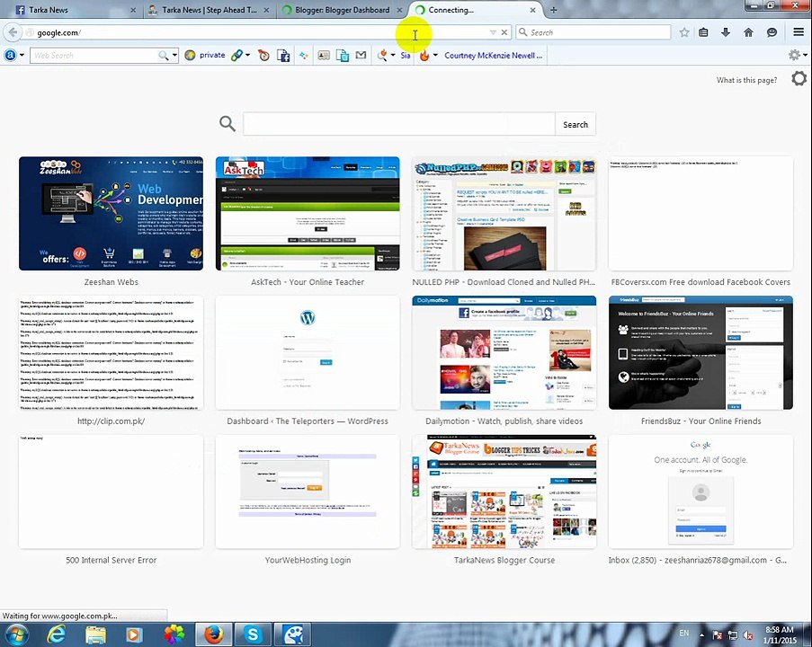Switch to the Blogger Dashboard tab
The width and height of the screenshot is (812, 647).
(342, 10)
